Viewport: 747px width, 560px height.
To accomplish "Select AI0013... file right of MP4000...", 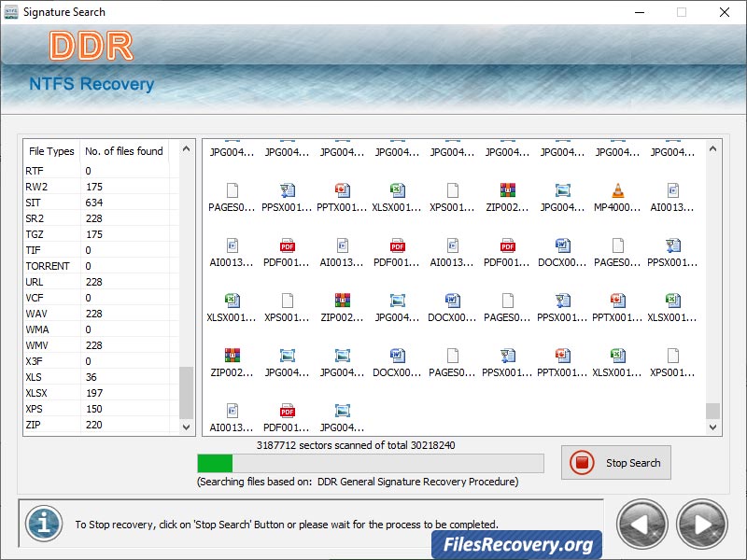I will pyautogui.click(x=672, y=198).
